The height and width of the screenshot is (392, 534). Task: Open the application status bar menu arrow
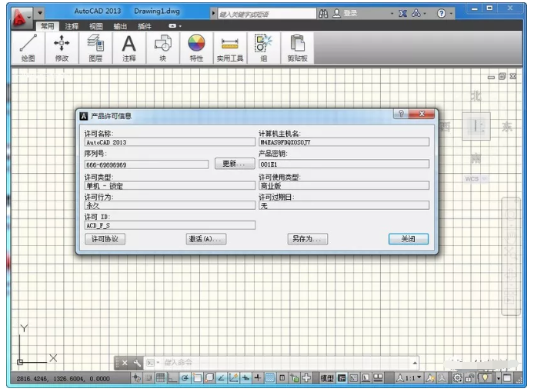[x=499, y=378]
